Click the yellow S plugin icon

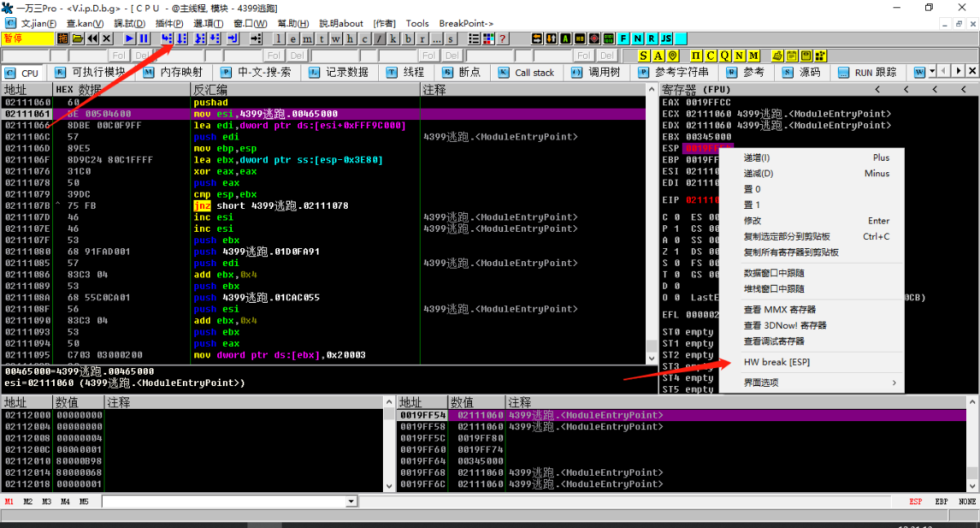pyautogui.click(x=644, y=55)
